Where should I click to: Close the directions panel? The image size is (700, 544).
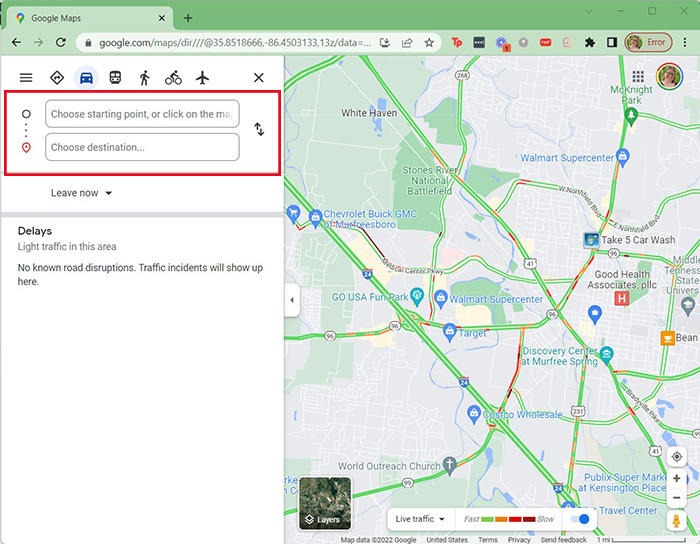pyautogui.click(x=258, y=78)
